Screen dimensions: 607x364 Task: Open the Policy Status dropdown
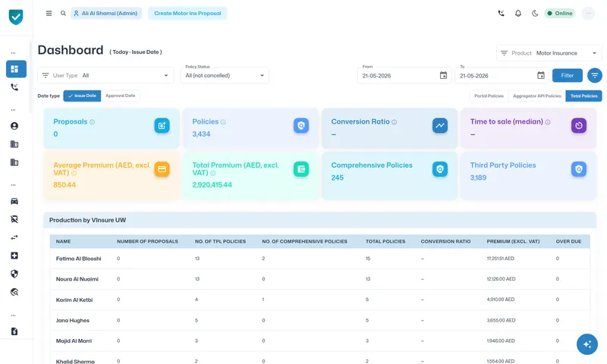pos(225,75)
